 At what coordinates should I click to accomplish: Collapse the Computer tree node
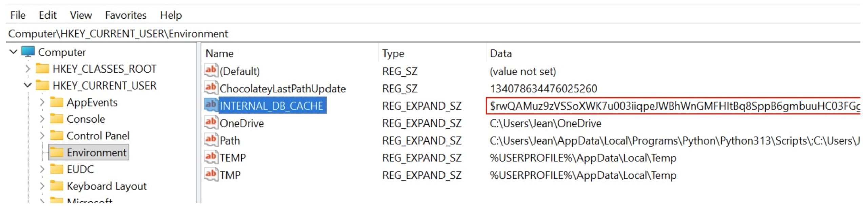(x=13, y=52)
